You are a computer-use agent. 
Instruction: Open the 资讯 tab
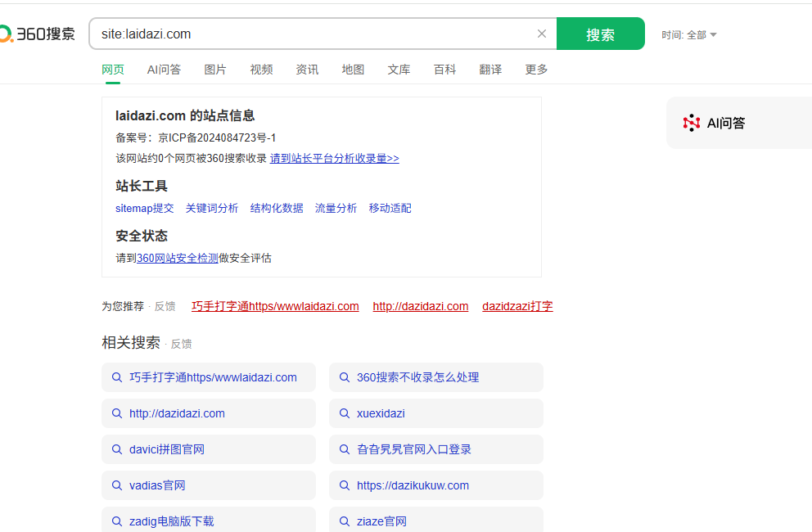(x=307, y=70)
